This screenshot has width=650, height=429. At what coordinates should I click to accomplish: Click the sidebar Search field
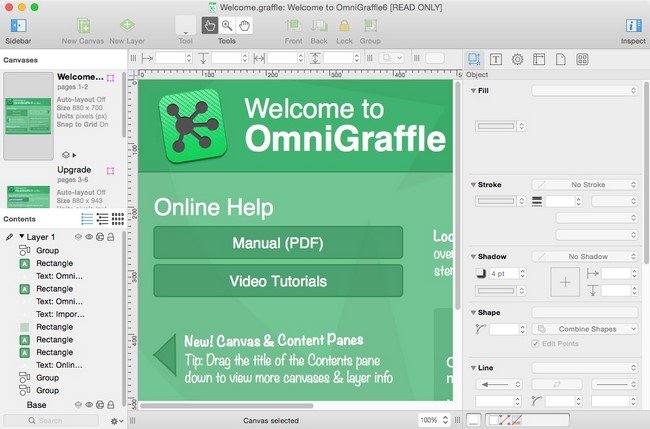tap(51, 420)
